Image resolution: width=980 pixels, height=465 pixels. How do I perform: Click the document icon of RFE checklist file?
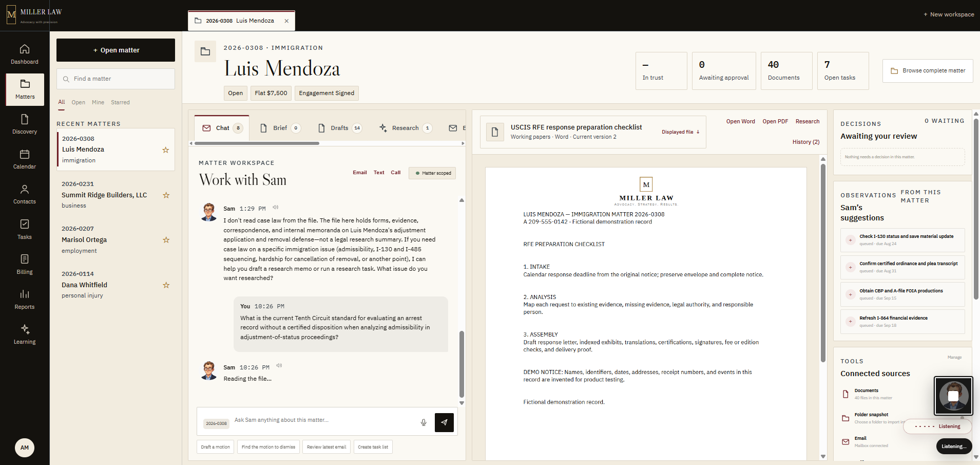[495, 132]
